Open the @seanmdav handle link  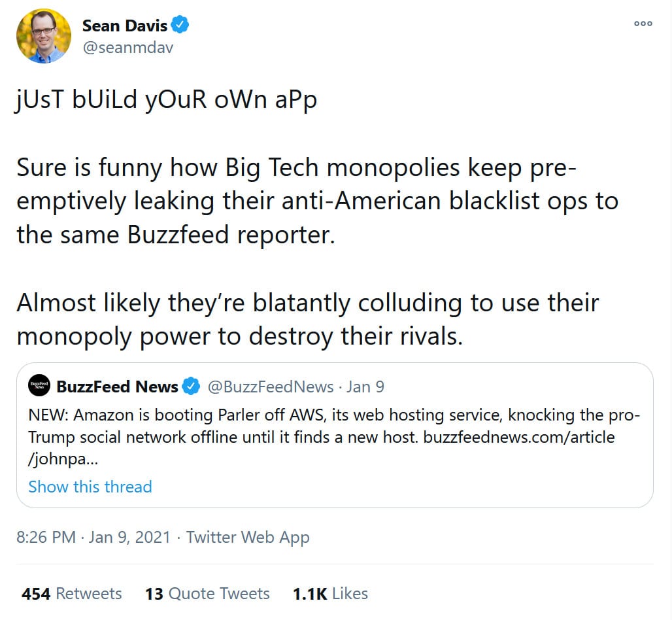pos(127,47)
